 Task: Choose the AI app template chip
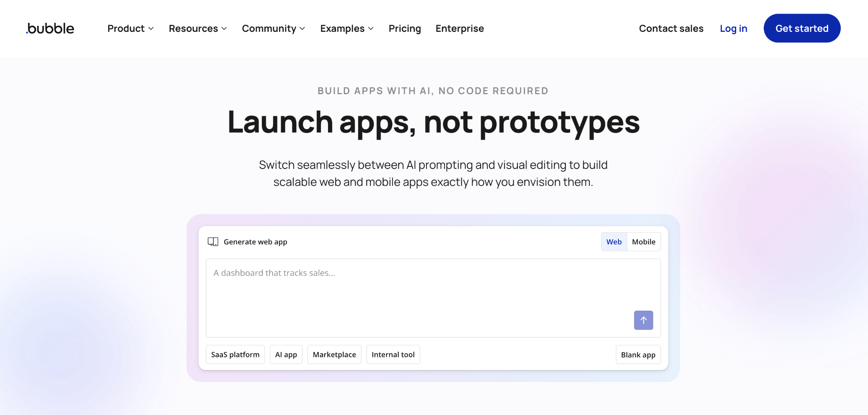(x=286, y=354)
